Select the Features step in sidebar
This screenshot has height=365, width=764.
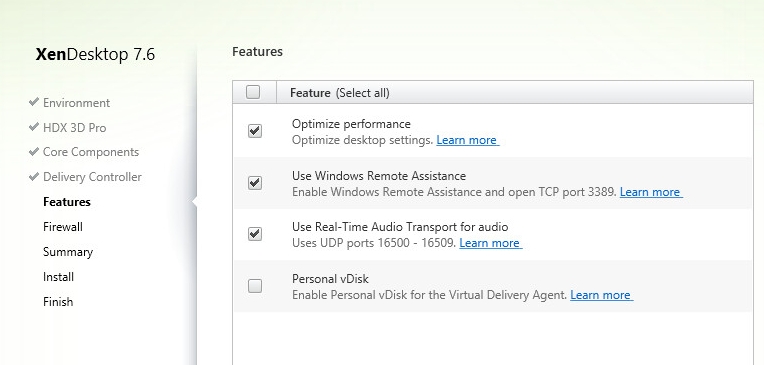[x=67, y=202]
